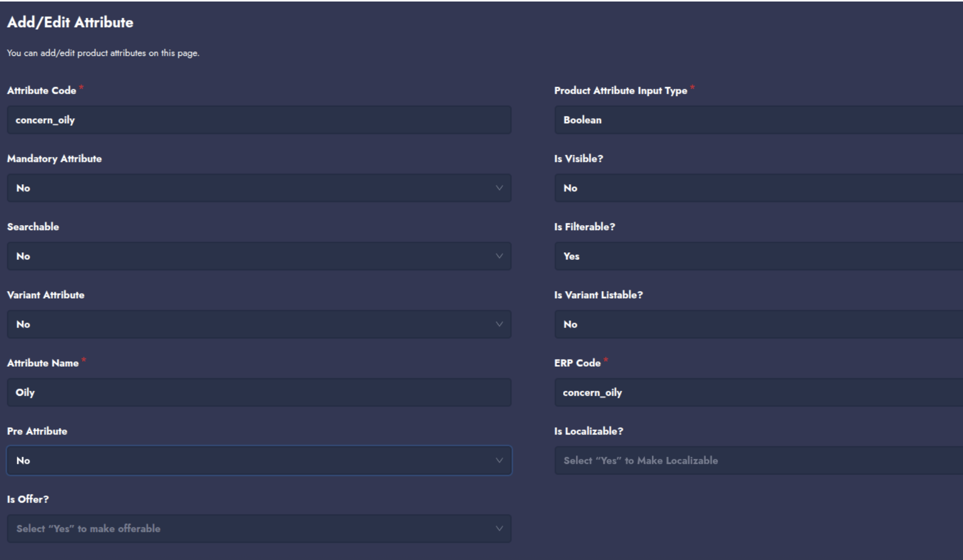
Task: Click the "Attribute Code" field label
Action: click(x=41, y=91)
